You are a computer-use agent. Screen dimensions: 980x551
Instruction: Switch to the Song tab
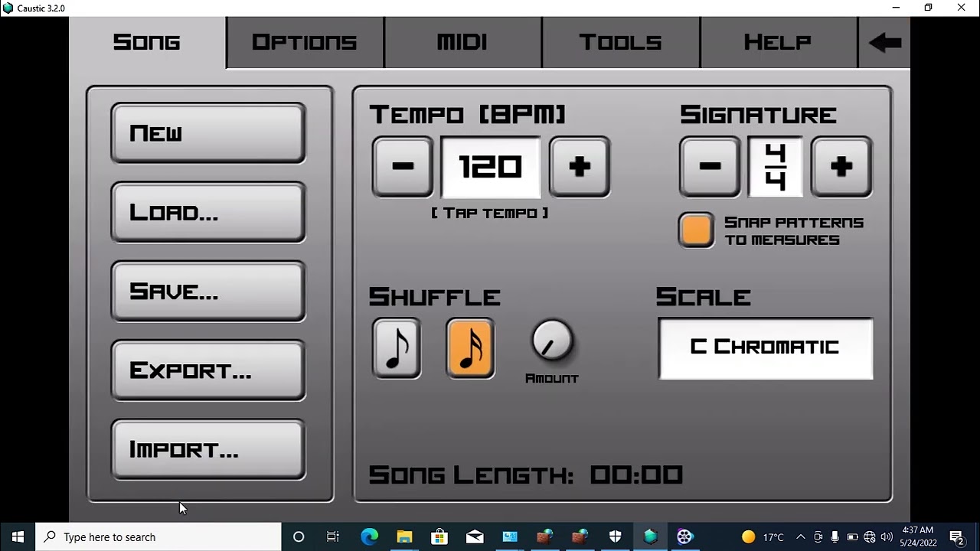(147, 42)
